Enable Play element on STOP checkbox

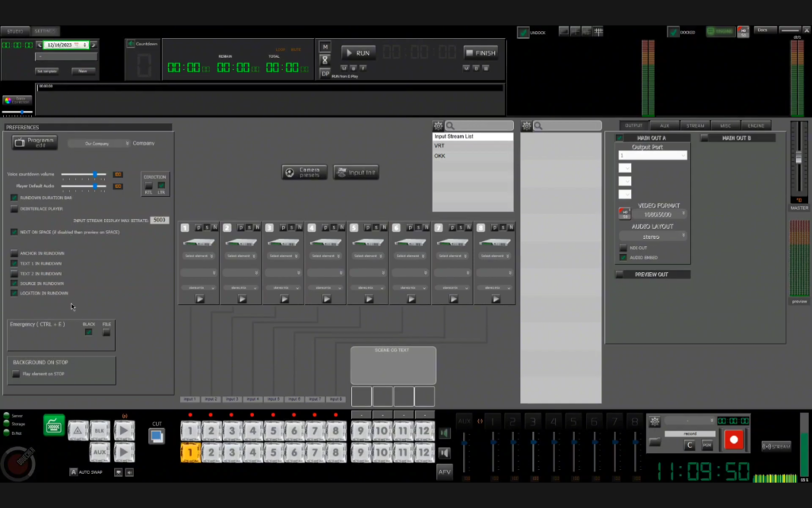point(16,374)
